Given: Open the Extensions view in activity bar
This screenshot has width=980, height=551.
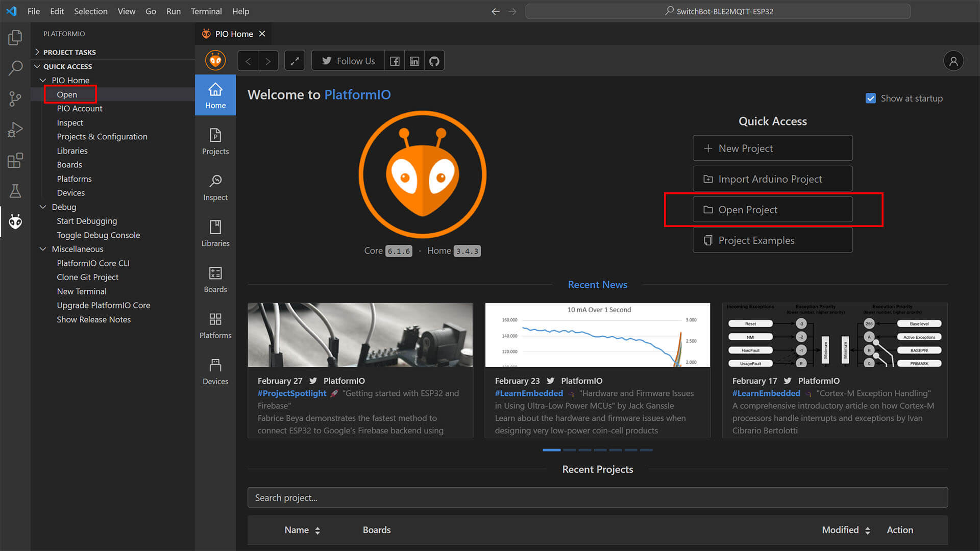Looking at the screenshot, I should [15, 160].
